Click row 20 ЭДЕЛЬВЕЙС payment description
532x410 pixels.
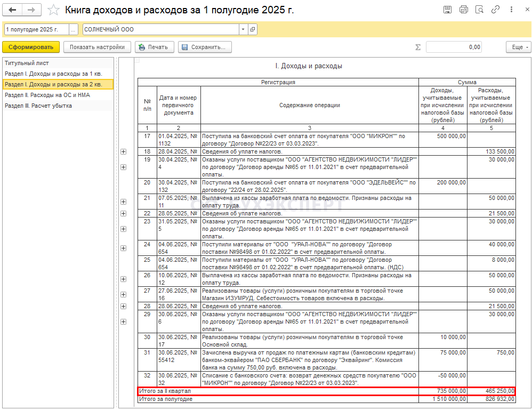309,186
